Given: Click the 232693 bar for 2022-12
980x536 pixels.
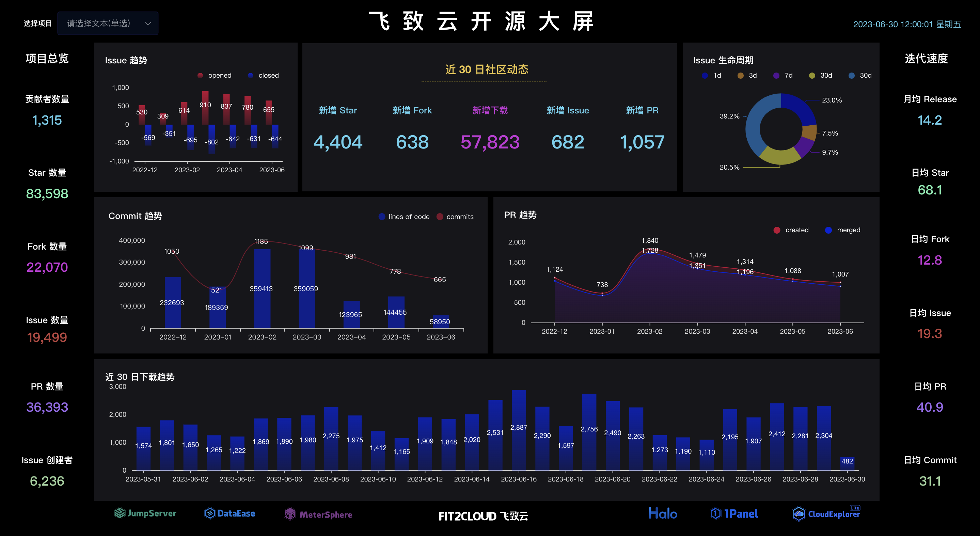Looking at the screenshot, I should [x=173, y=302].
